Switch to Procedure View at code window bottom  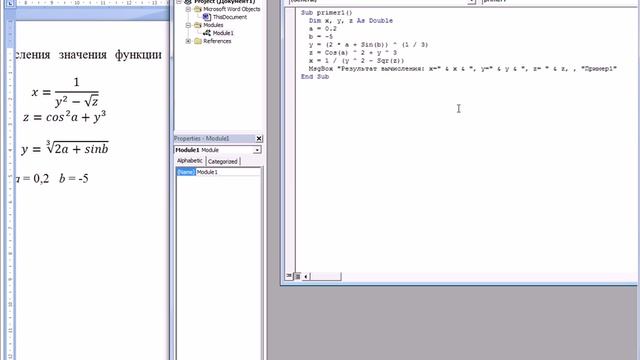(289, 276)
